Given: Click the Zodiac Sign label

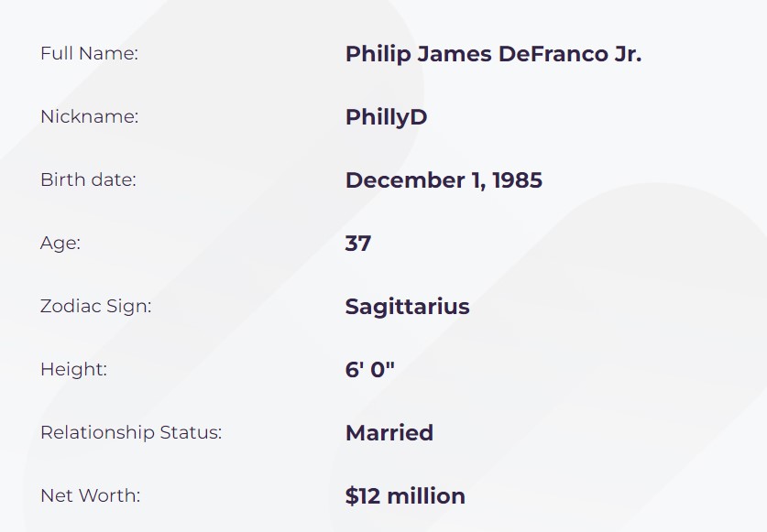Looking at the screenshot, I should click(96, 306).
